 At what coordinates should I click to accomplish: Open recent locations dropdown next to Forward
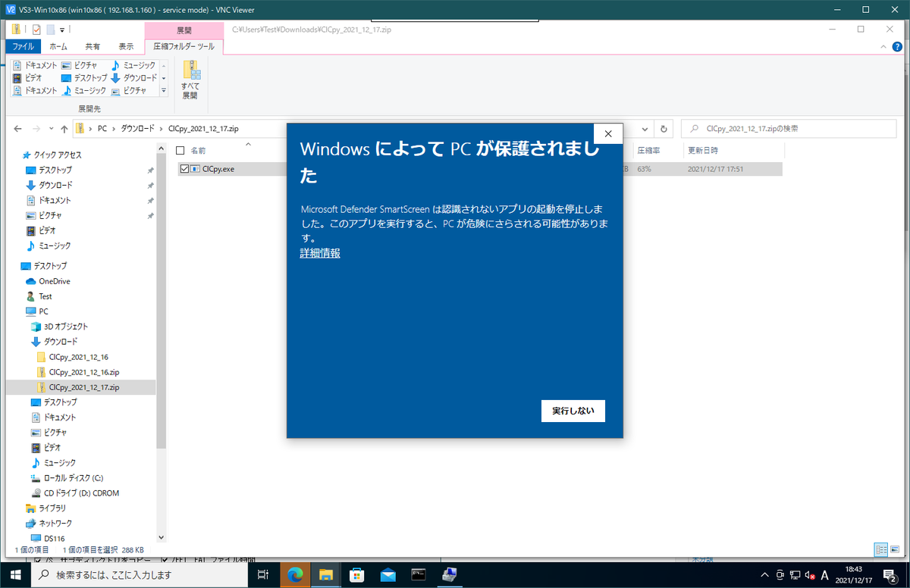point(49,130)
